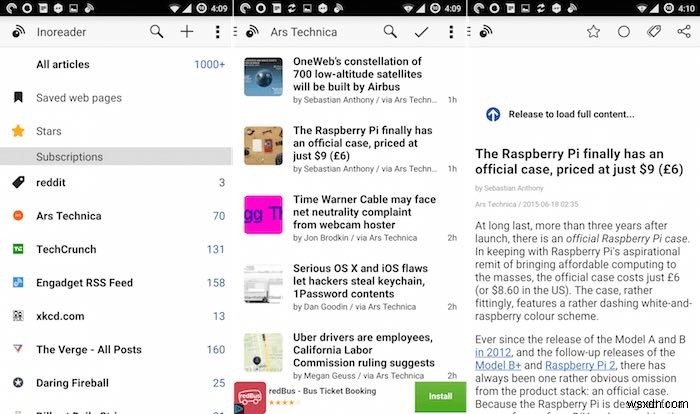Follow the 'in 2012' link in the article
Screen dimensions: 700x414
point(493,352)
